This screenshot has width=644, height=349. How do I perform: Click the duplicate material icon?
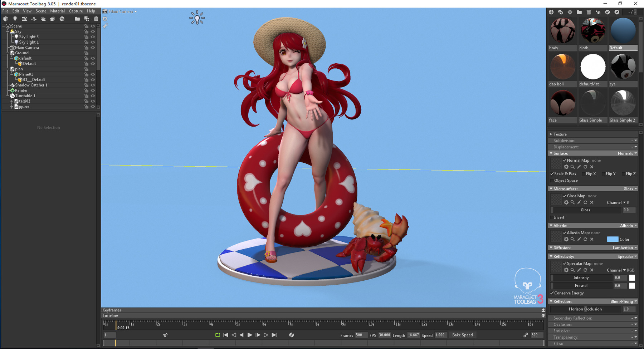pos(561,12)
